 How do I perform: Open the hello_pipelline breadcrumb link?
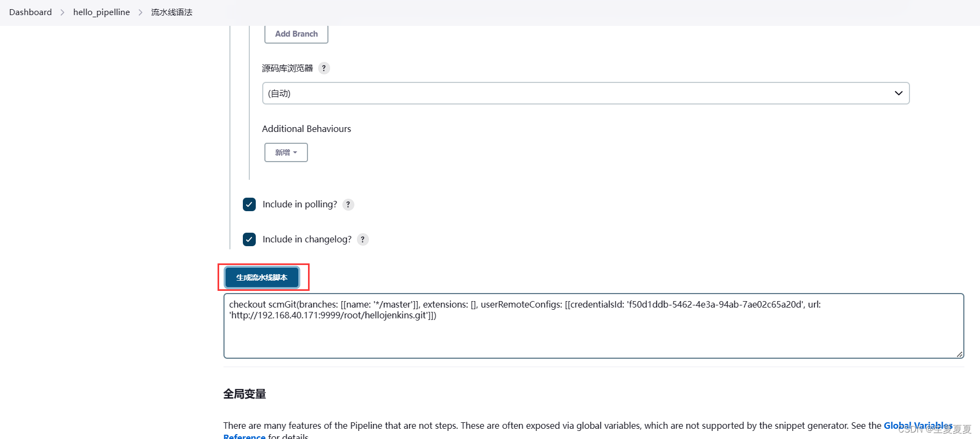pyautogui.click(x=101, y=12)
